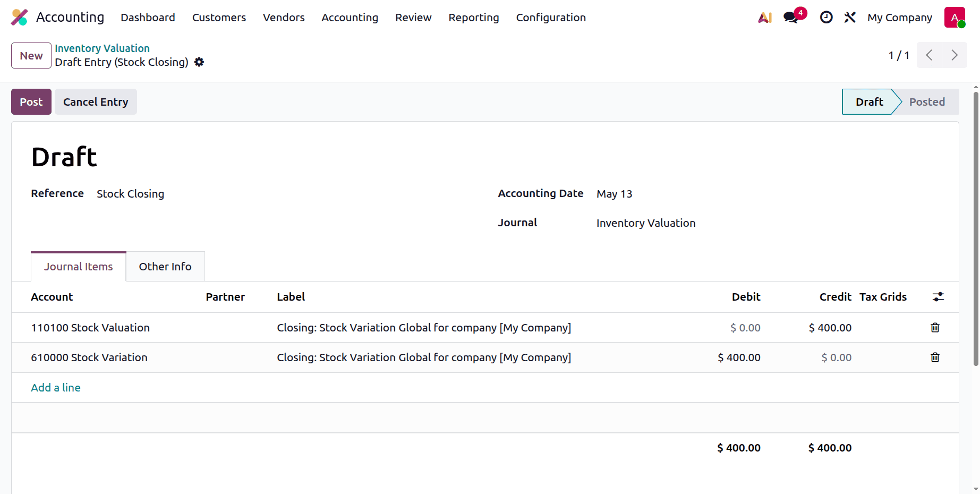The height and width of the screenshot is (494, 980).
Task: Open the Dashboard menu
Action: (148, 18)
